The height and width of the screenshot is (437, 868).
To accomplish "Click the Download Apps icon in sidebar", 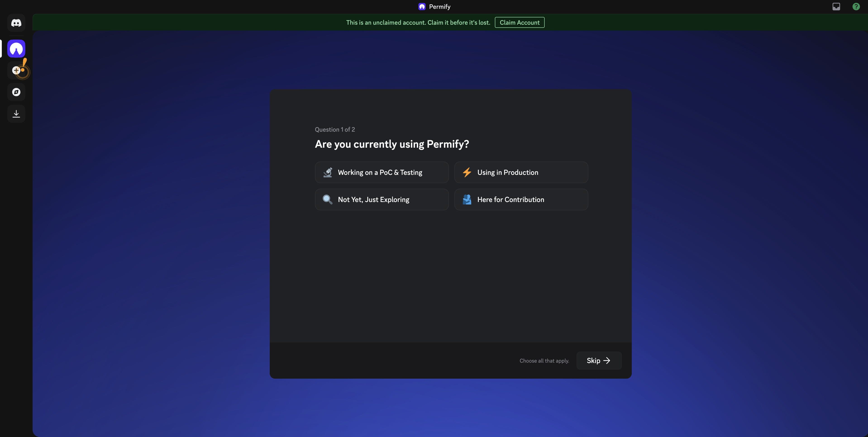I will click(16, 114).
